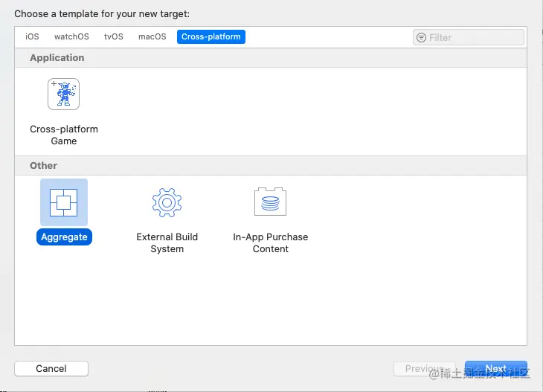Screen dimensions: 543x392
Task: Select the tvOS tab
Action: (114, 36)
